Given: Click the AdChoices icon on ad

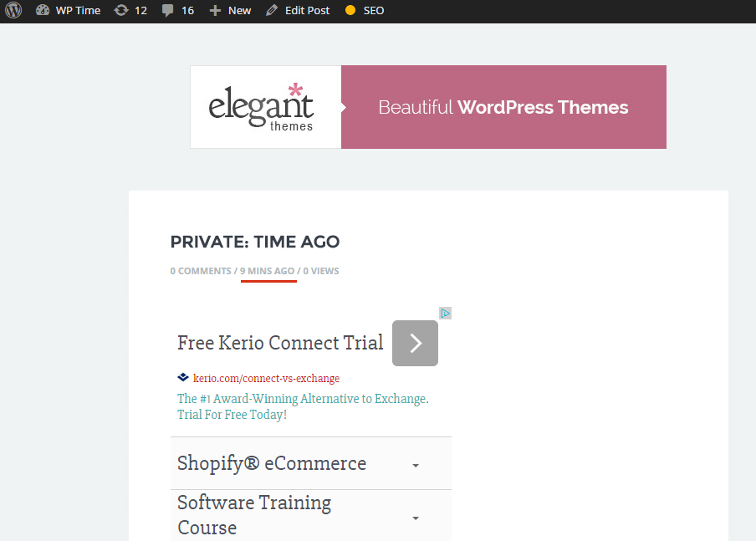Looking at the screenshot, I should [x=446, y=314].
